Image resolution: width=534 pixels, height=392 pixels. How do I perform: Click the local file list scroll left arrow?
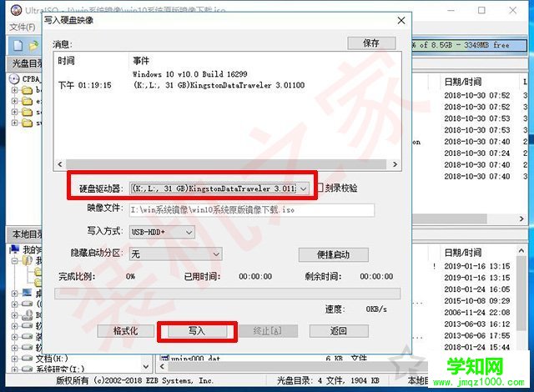163,366
